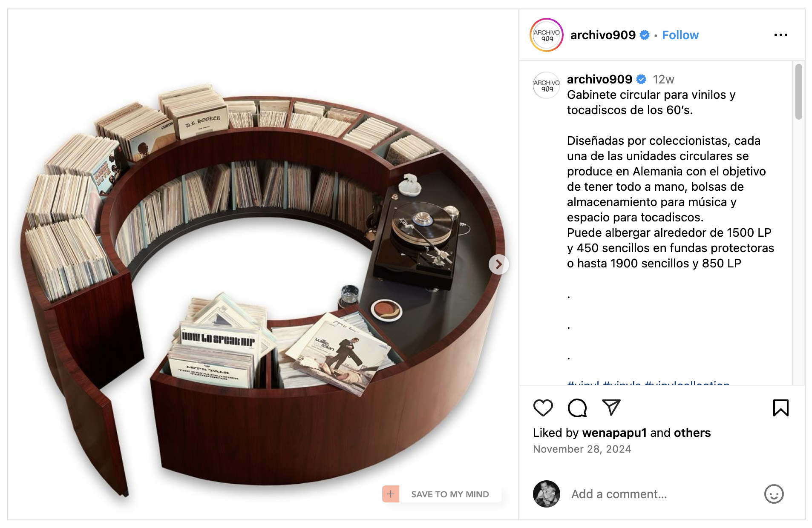The height and width of the screenshot is (528, 812).
Task: Share post with paper plane icon
Action: 611,407
